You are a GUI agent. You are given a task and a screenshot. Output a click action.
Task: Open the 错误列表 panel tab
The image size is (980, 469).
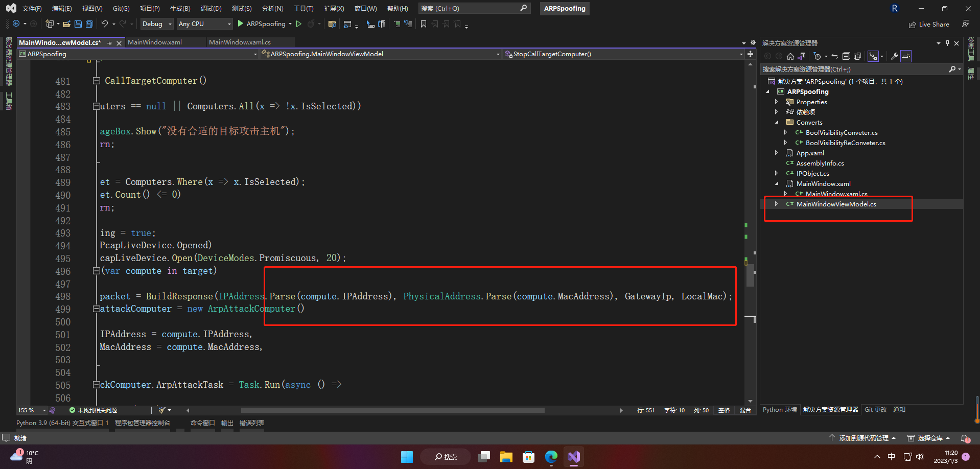coord(252,423)
